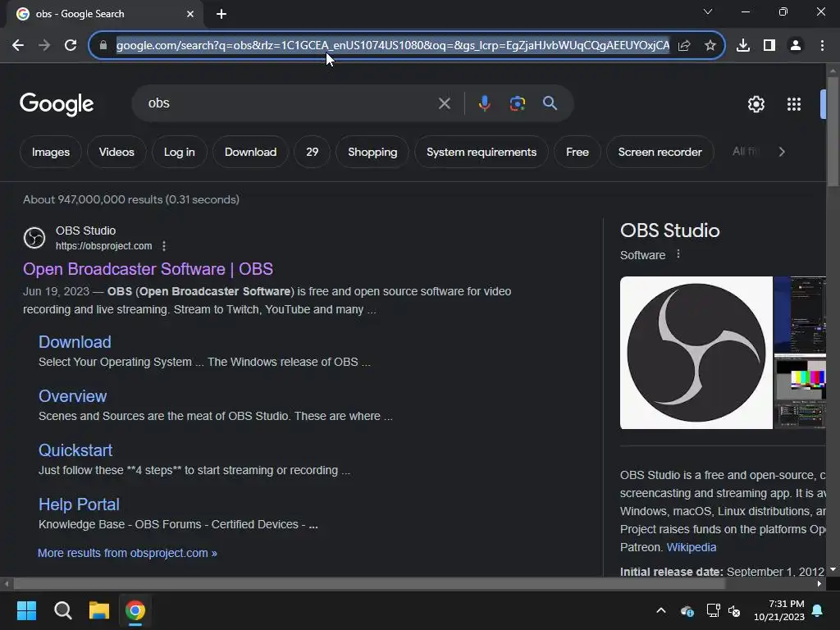840x630 pixels.
Task: Open 'Open Broadcaster Software | OBS' result
Action: click(x=148, y=269)
